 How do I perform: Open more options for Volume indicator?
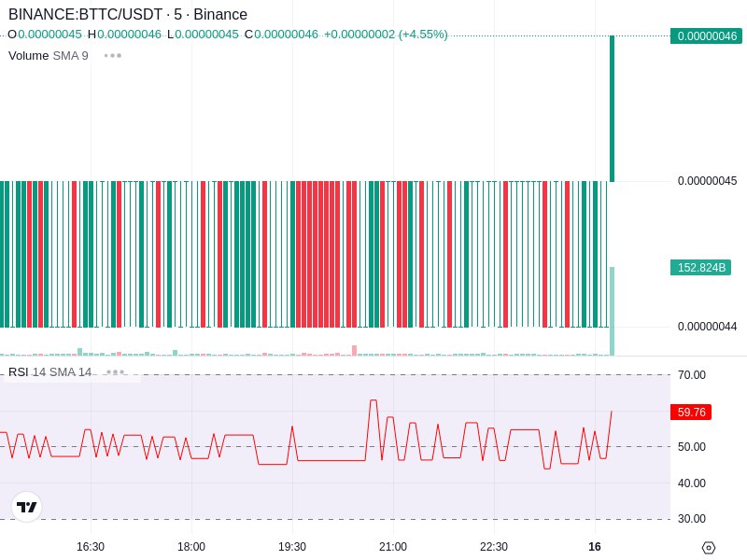[113, 56]
